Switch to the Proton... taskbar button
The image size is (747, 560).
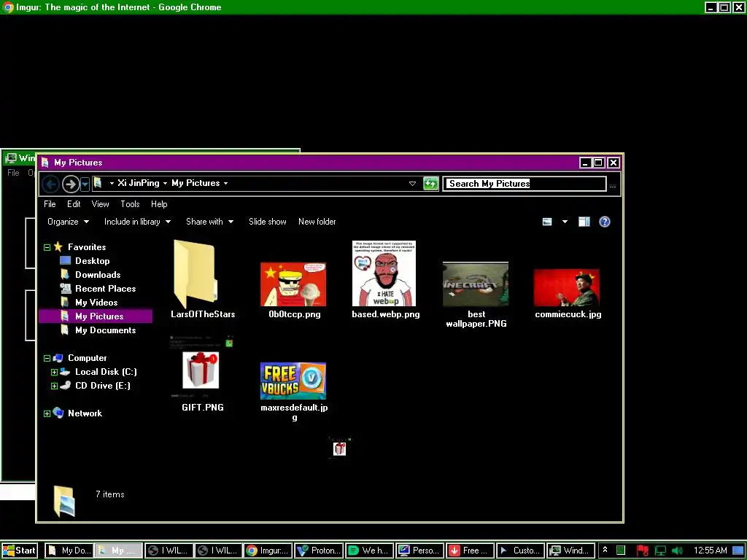coord(318,551)
